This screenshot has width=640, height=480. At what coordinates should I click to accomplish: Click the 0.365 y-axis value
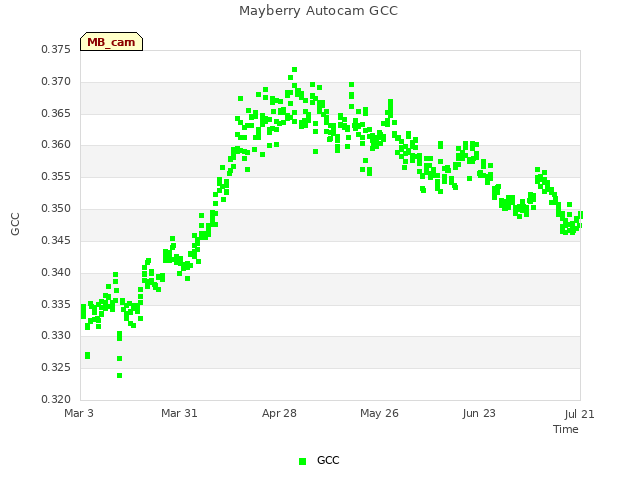tap(56, 113)
